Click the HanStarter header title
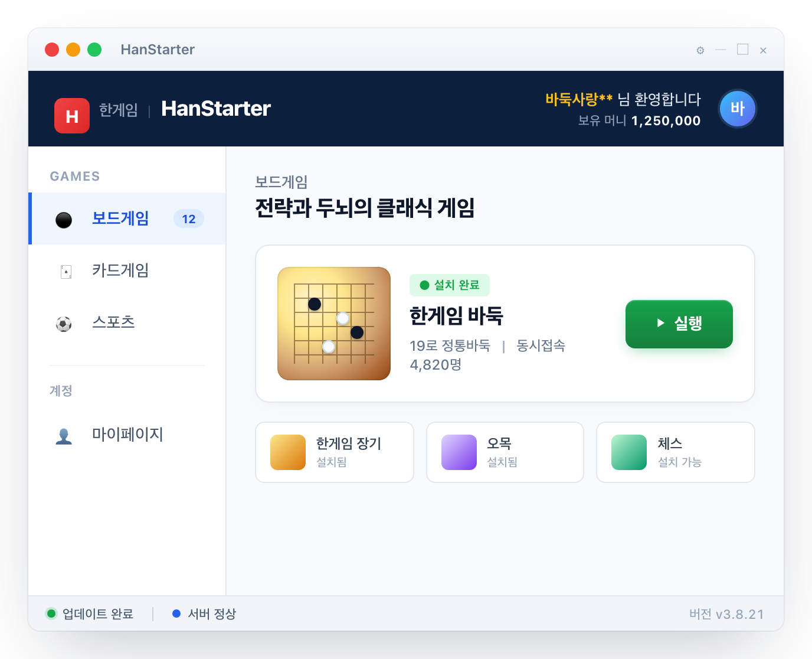This screenshot has height=659, width=812. 216,109
